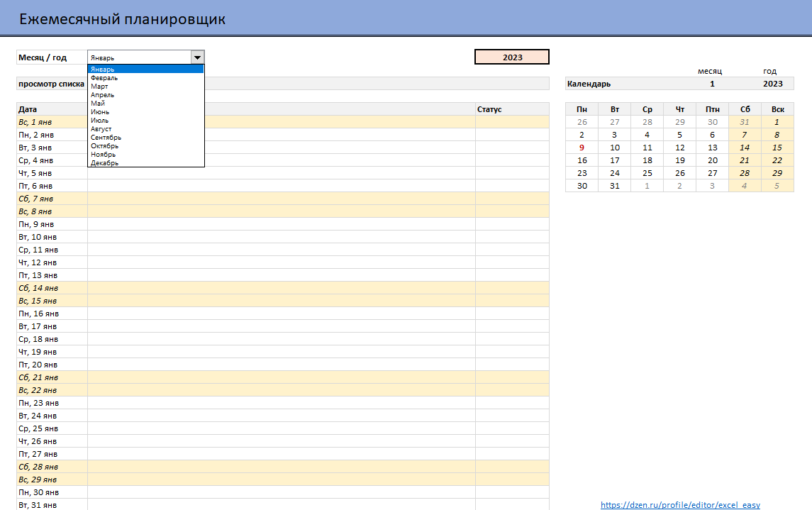This screenshot has height=510, width=812.
Task: Select date row Сб, 7 янв
Action: pyautogui.click(x=52, y=199)
